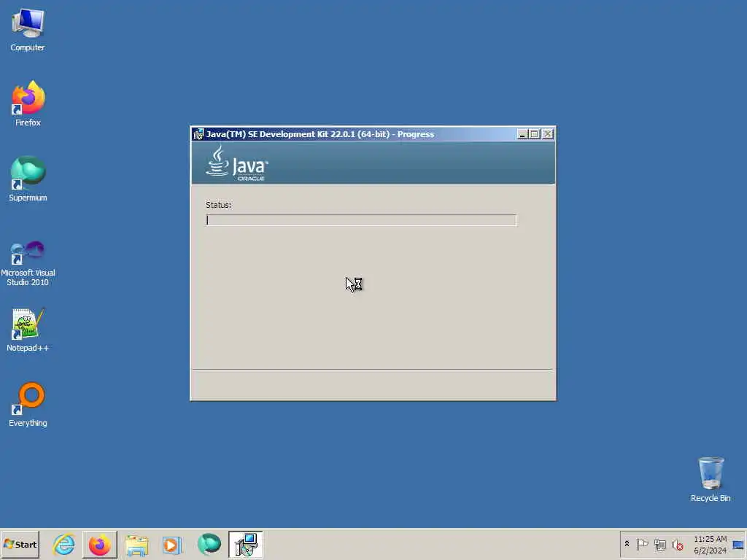Click the Show Desktop button in the tray
Viewport: 747px width, 560px height.
click(x=738, y=544)
